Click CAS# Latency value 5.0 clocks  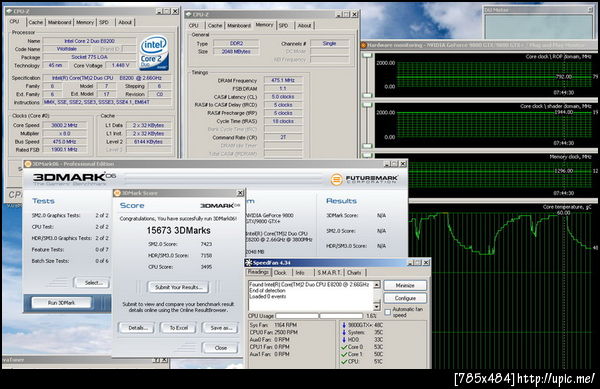click(x=283, y=97)
